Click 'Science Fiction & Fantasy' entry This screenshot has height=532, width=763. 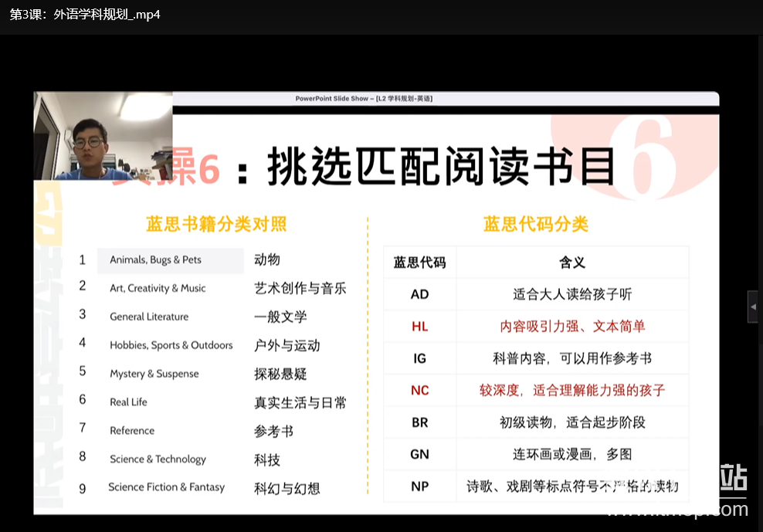(x=166, y=487)
